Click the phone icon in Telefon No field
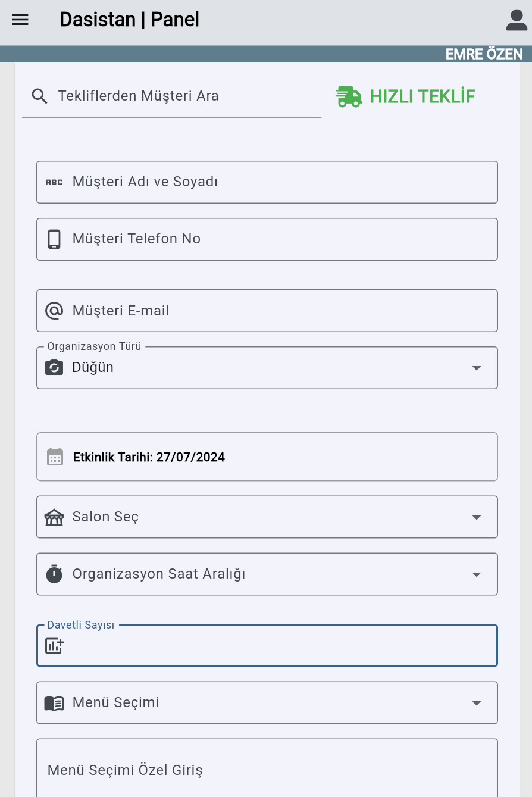Viewport: 532px width, 797px height. (54, 239)
